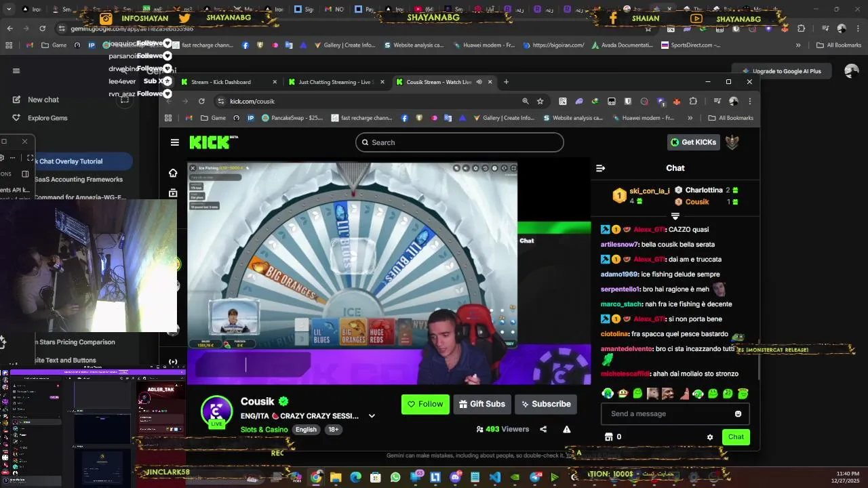
Task: Show more bookmarks chevron in background Chrome
Action: tap(798, 45)
